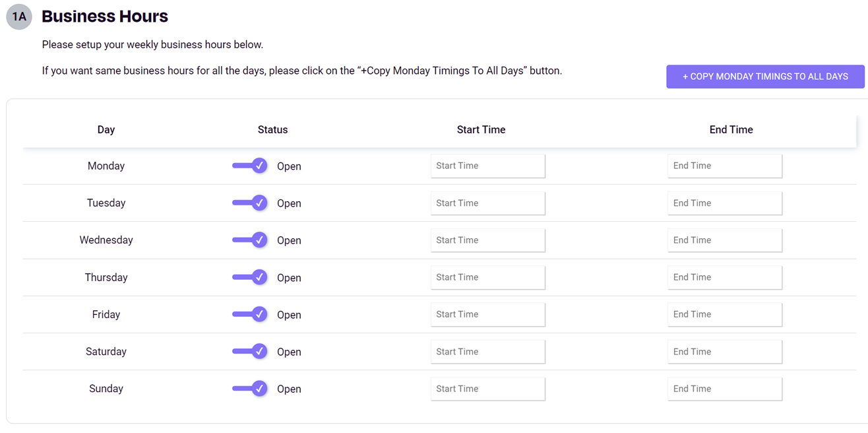Screen dimensions: 868x433
Task: Set Monday End Time field
Action: coord(725,166)
